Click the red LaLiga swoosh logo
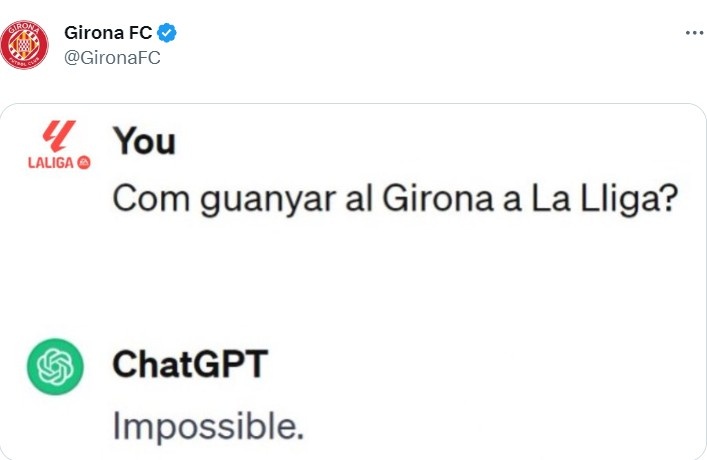Image resolution: width=707 pixels, height=460 pixels. click(59, 136)
